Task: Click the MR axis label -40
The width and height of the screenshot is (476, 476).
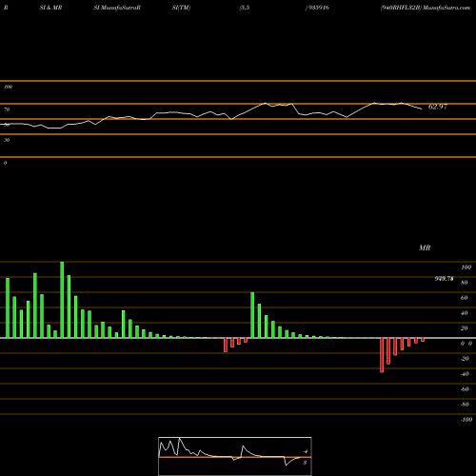Action: click(465, 374)
